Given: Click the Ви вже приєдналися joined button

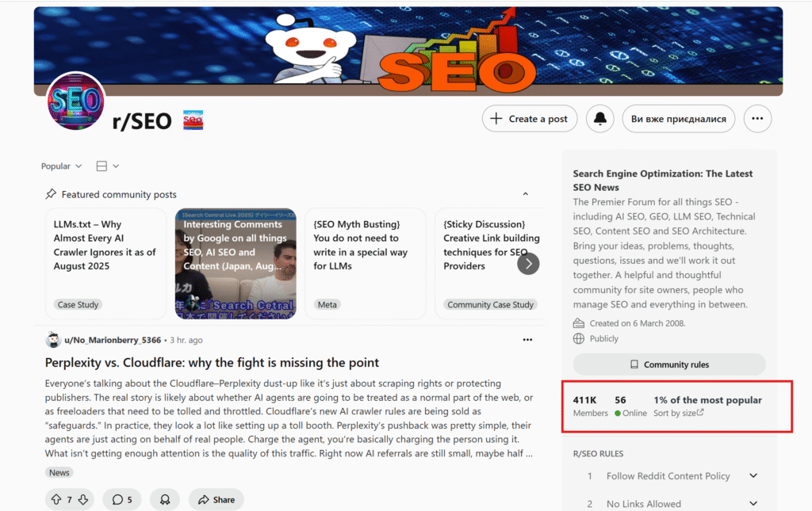Looking at the screenshot, I should (x=679, y=118).
